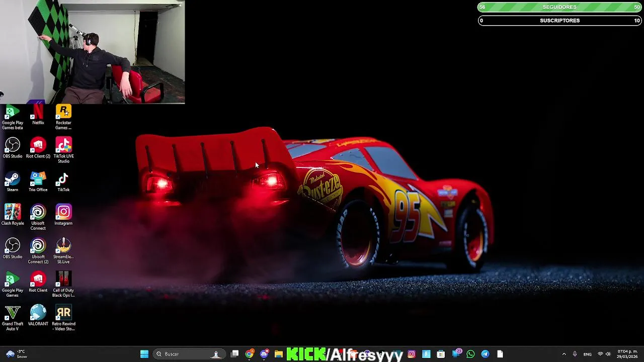Click the Buscar taskbar search box
Screen dimensions: 644x362
coord(188,354)
